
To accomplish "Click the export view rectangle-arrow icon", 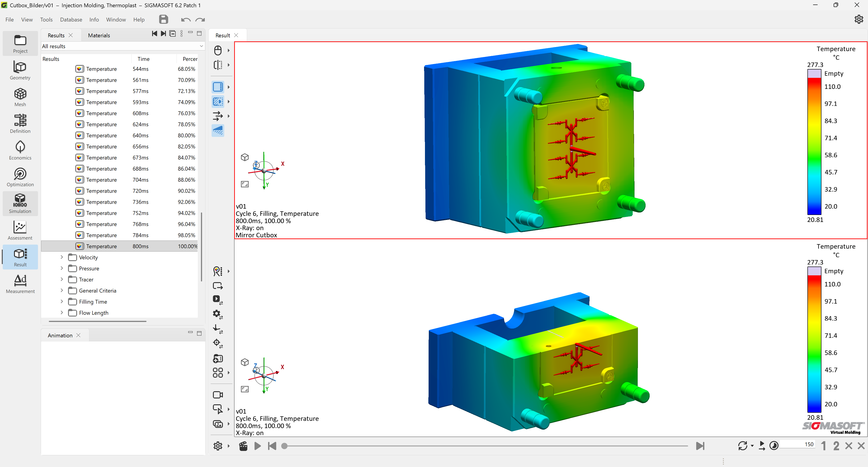I will point(218,286).
